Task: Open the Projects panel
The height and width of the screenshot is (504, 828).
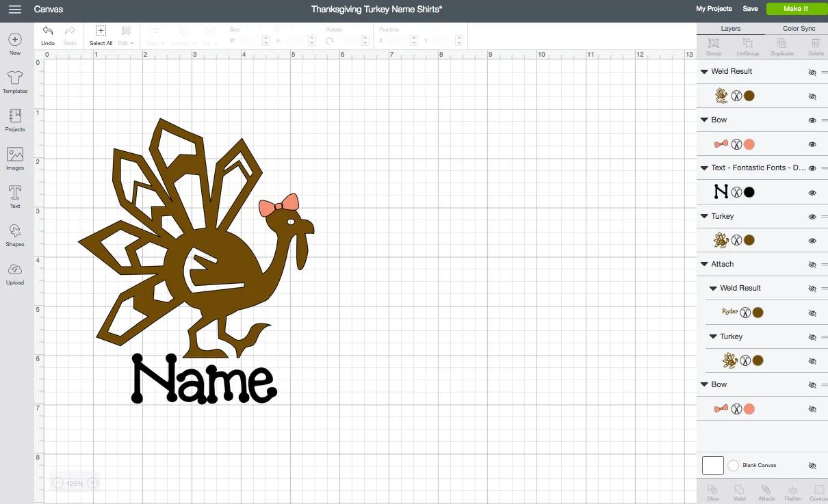Action: pyautogui.click(x=15, y=120)
